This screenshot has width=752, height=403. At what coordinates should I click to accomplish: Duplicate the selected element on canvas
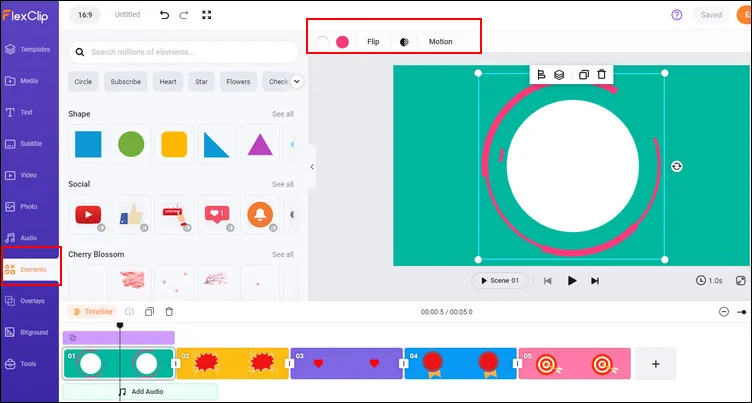(584, 75)
